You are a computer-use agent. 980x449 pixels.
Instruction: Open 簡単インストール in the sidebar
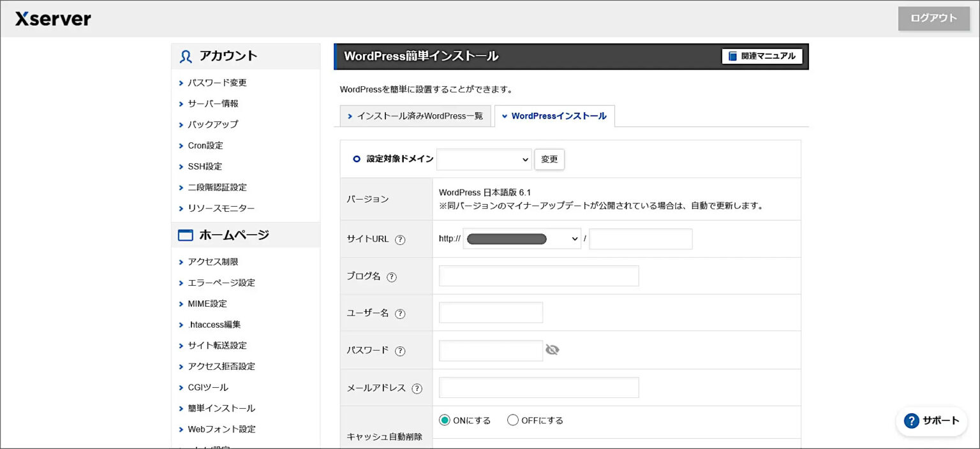[x=221, y=408]
